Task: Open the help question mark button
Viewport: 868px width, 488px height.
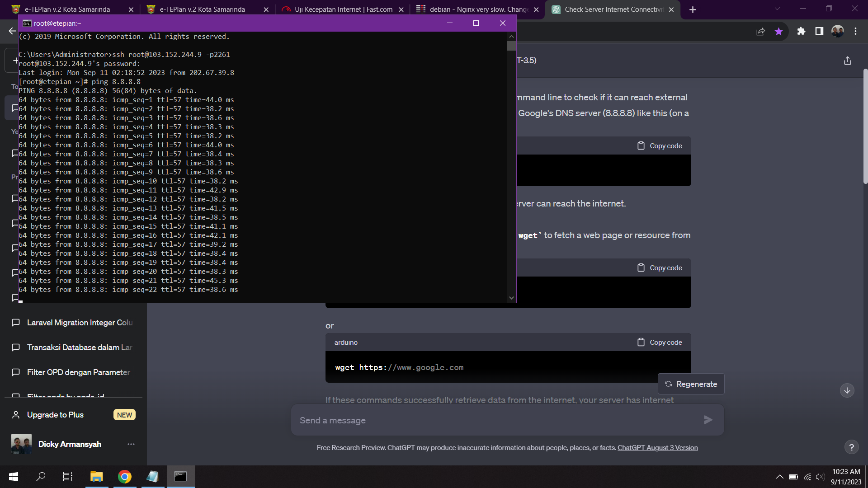Action: [851, 447]
